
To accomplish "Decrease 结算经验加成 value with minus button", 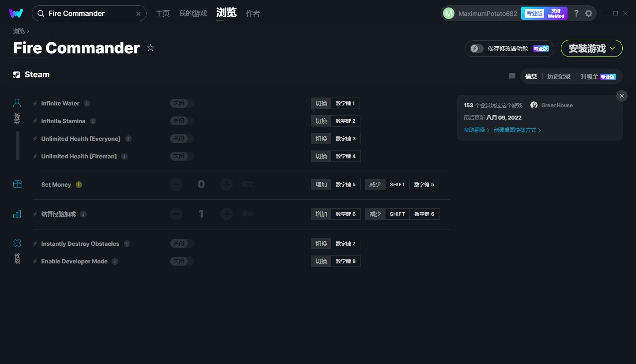I will 176,214.
